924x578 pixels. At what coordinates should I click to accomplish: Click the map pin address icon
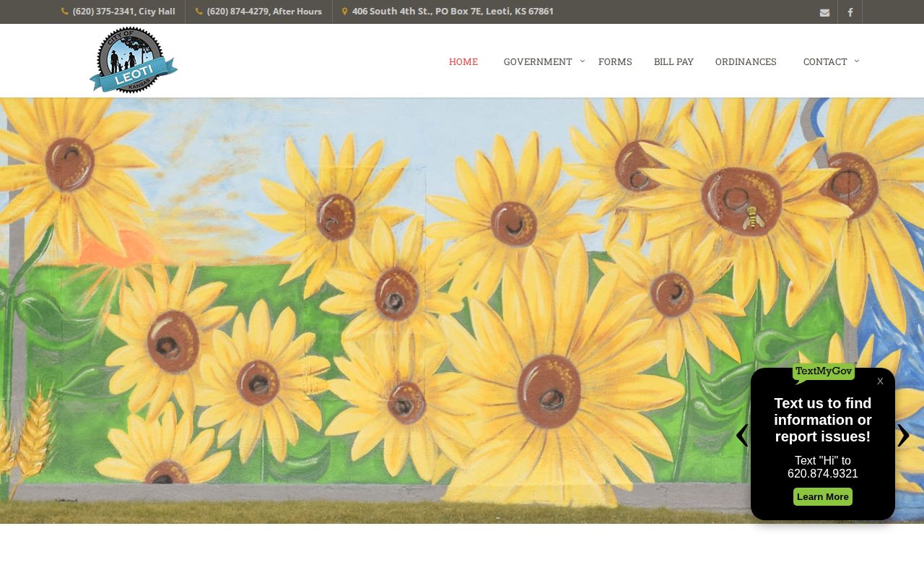click(344, 12)
